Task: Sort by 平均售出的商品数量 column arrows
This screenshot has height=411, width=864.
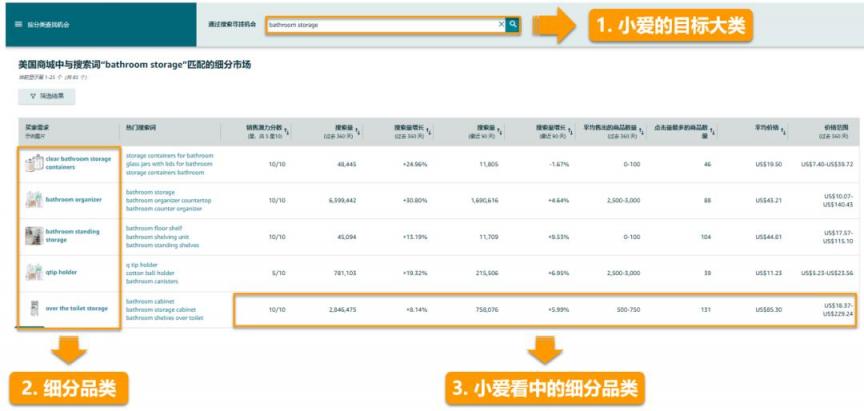Action: [x=642, y=131]
